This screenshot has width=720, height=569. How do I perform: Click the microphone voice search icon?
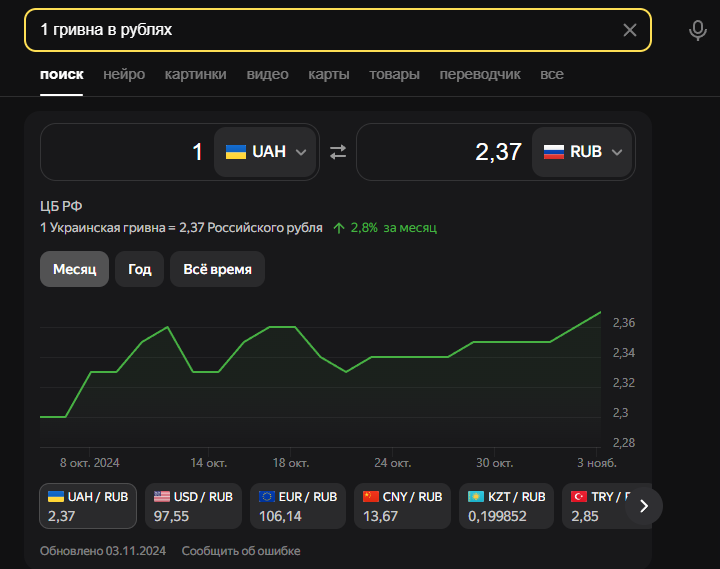point(698,30)
